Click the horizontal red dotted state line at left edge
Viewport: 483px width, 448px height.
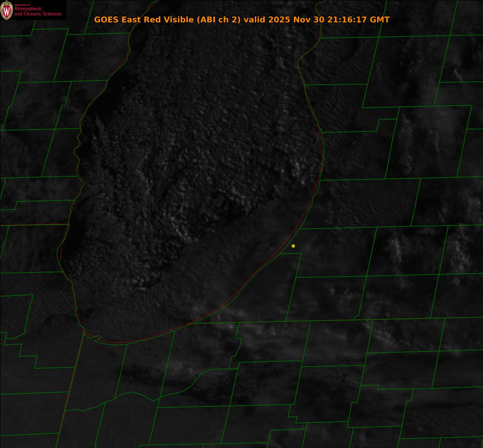point(33,225)
